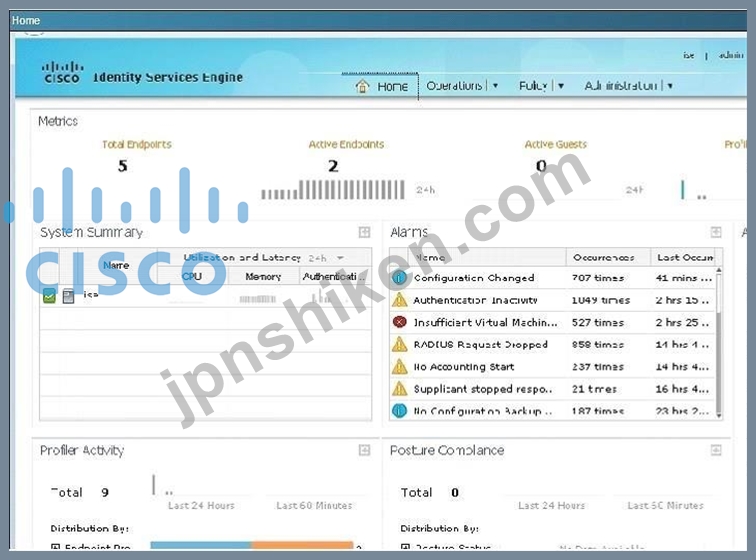Click the No Accounting Start warning icon
The height and width of the screenshot is (560, 756).
coord(399,367)
